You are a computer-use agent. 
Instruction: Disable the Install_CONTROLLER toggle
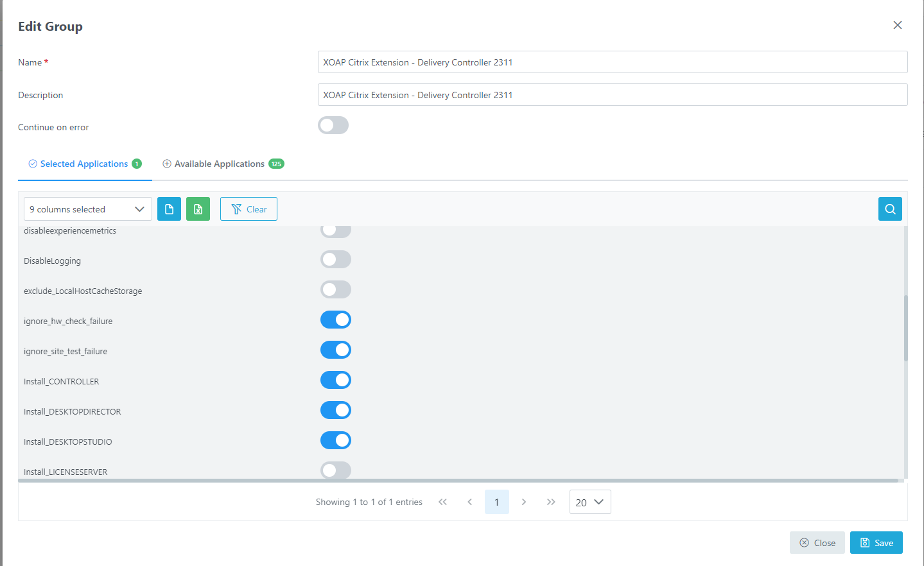[335, 379]
